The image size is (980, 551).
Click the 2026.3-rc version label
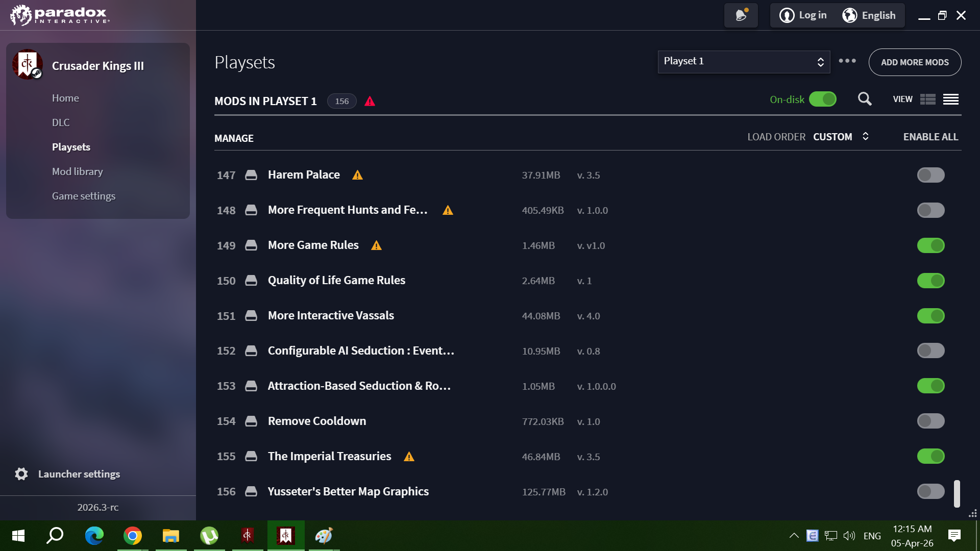[x=98, y=507]
